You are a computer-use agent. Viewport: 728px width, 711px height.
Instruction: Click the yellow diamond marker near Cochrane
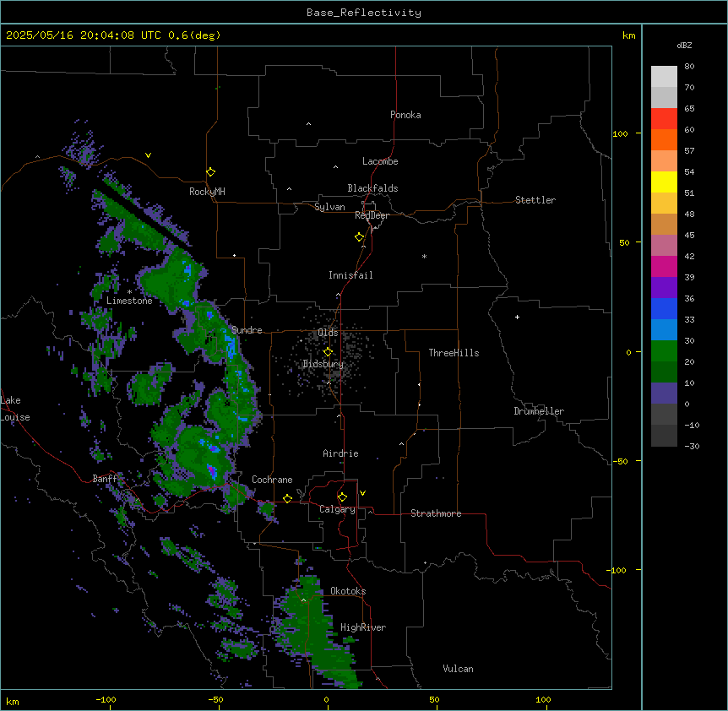pos(287,498)
